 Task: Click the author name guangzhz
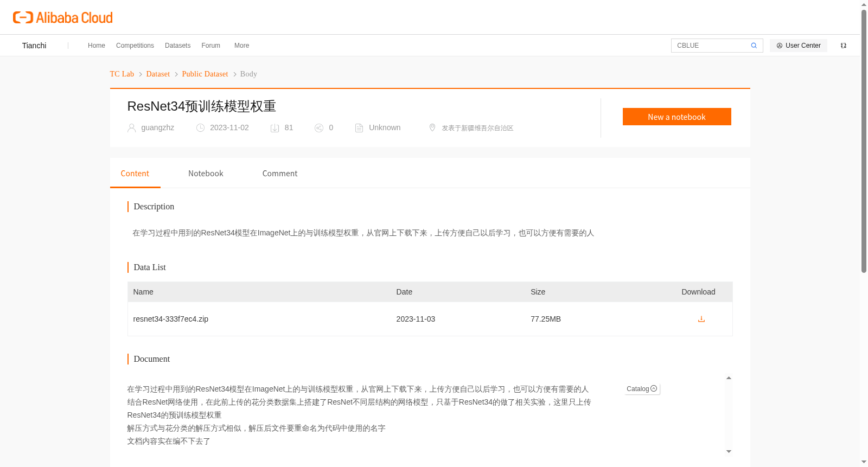coord(157,127)
